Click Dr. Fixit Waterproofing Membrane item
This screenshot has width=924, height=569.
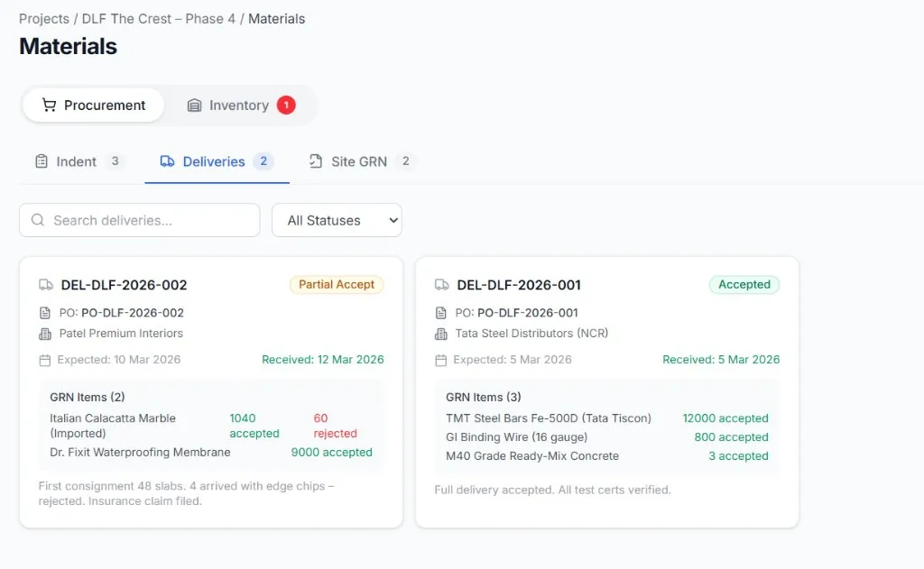(x=140, y=453)
